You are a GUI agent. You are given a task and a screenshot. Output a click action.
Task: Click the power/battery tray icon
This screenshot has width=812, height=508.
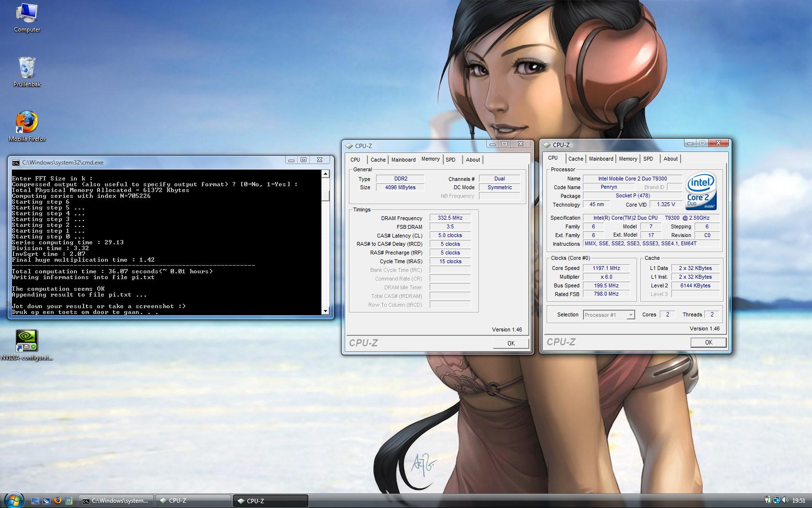(x=768, y=500)
